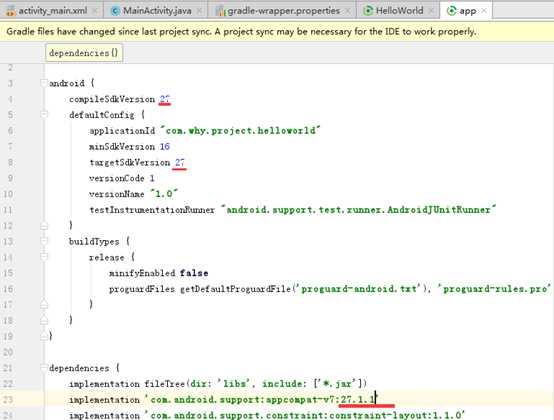Viewport: 554px width, 420px height.
Task: Click the Gradle files changed sync notification
Action: tap(241, 32)
